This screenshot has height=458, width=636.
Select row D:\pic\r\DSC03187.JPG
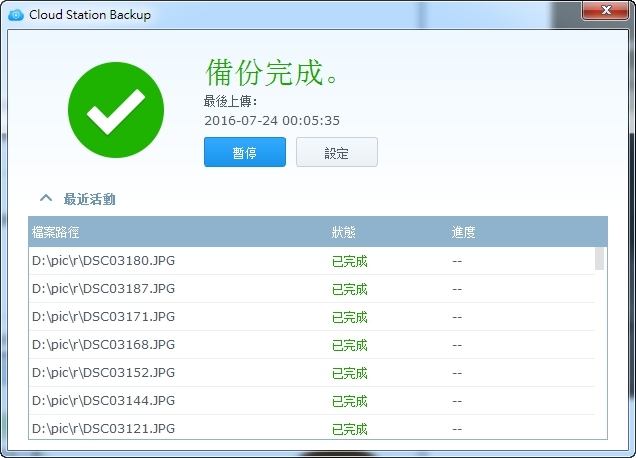[312, 289]
